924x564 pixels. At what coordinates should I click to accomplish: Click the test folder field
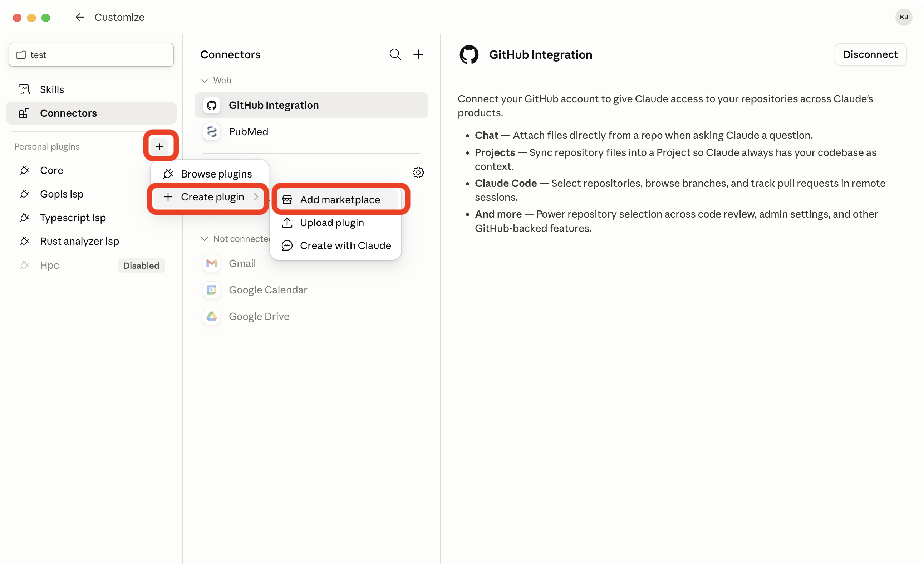[x=91, y=55]
